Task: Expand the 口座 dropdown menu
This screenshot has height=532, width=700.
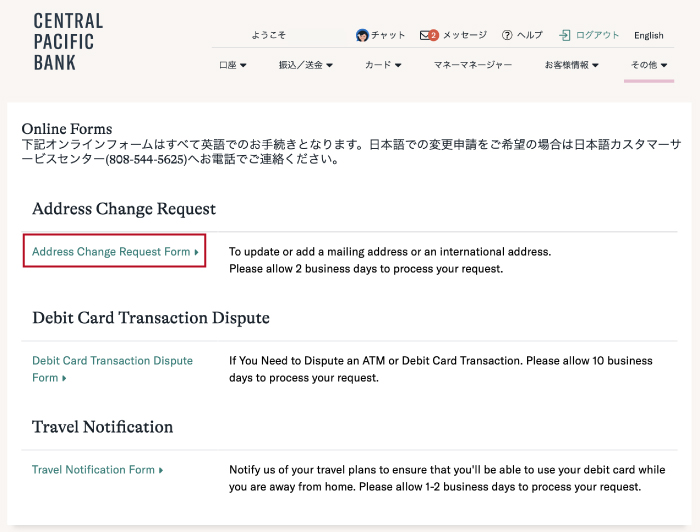Action: pos(232,65)
